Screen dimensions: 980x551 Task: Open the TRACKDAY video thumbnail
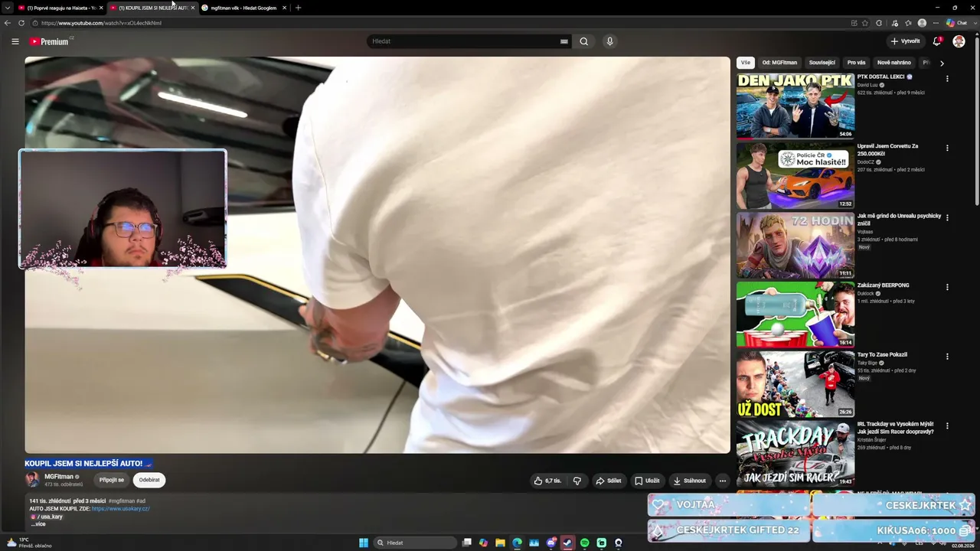pyautogui.click(x=795, y=453)
